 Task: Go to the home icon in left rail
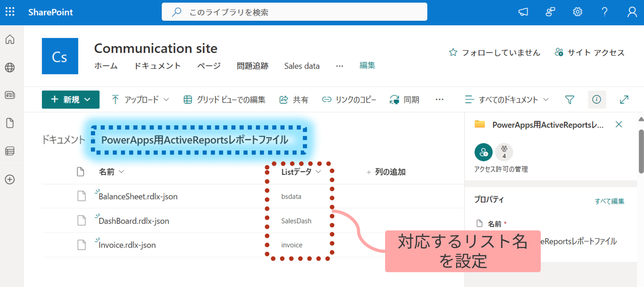(x=10, y=40)
